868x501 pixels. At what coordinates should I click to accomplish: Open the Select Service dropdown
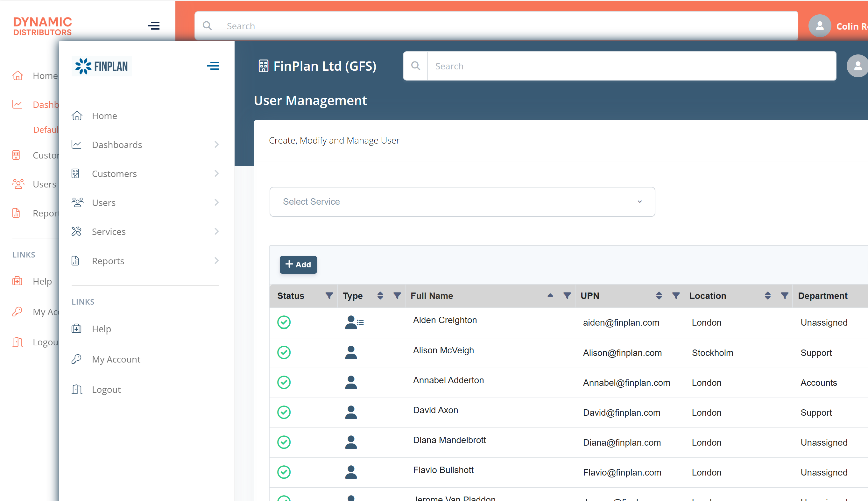coord(462,201)
